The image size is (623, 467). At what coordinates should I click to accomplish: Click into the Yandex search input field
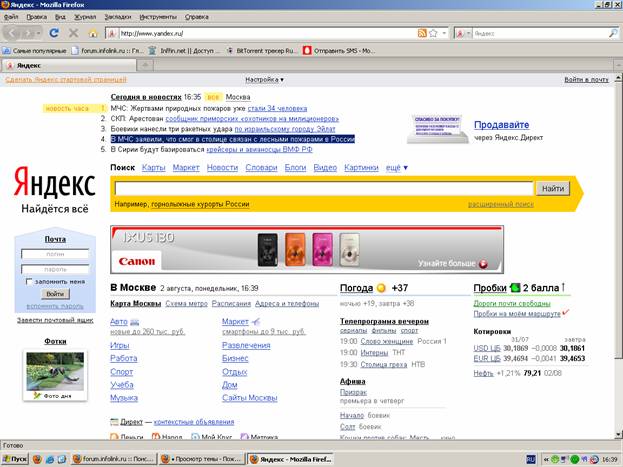click(324, 188)
